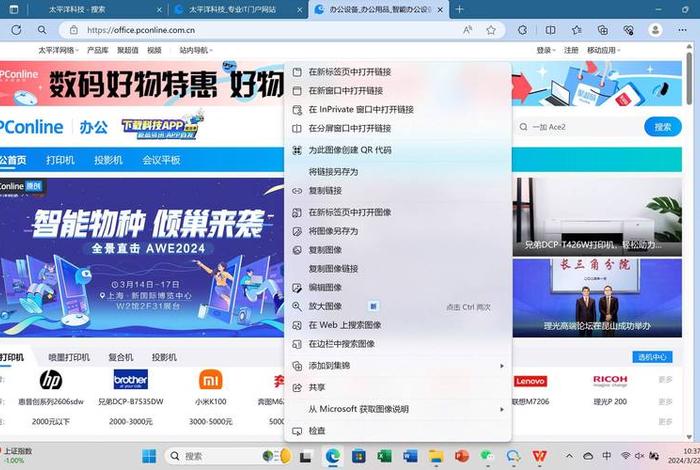Screen dimensions: 700x470
Task: Open the 注册 link
Action: coord(571,50)
